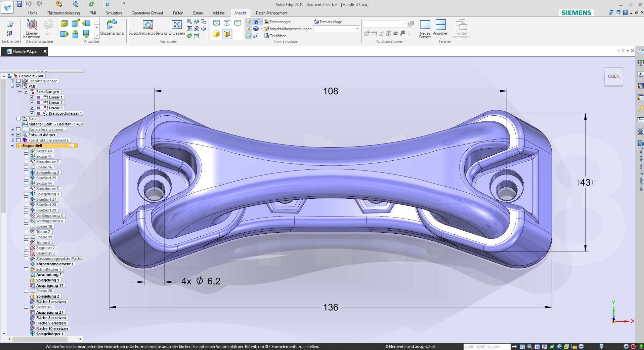Adjust the zoom slider in status bar
This screenshot has width=644, height=350.
pos(602,346)
